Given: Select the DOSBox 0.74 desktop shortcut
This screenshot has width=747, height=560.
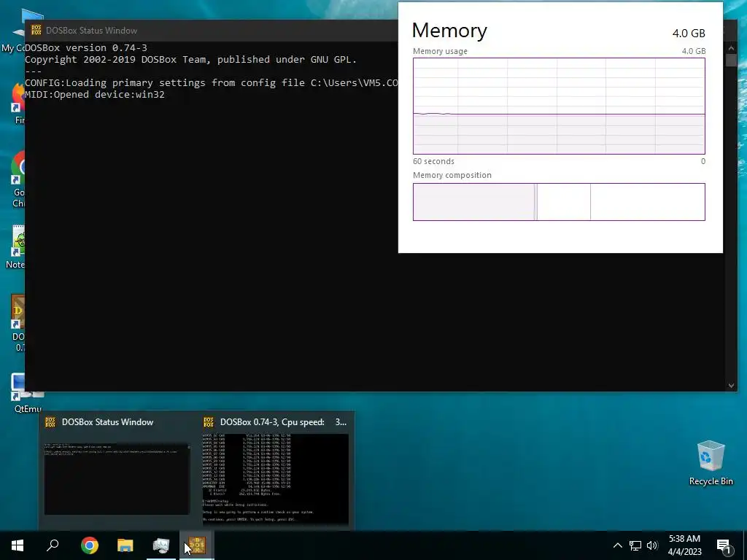Looking at the screenshot, I should 18,324.
